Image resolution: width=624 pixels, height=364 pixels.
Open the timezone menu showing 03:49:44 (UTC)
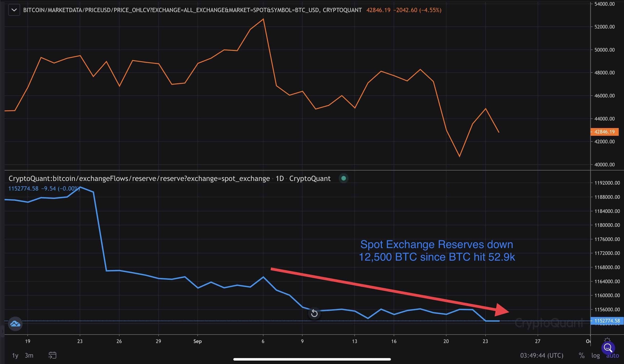(x=542, y=355)
